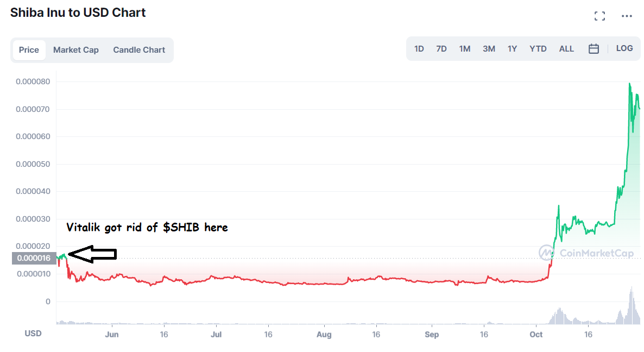
Task: Click the 0.000020 y-axis label
Action: [33, 246]
